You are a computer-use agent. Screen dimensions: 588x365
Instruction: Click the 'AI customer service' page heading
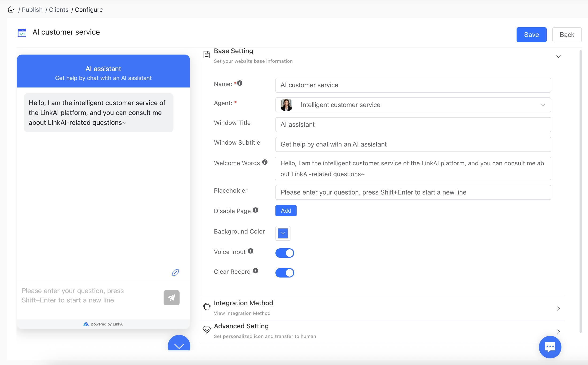pyautogui.click(x=66, y=32)
